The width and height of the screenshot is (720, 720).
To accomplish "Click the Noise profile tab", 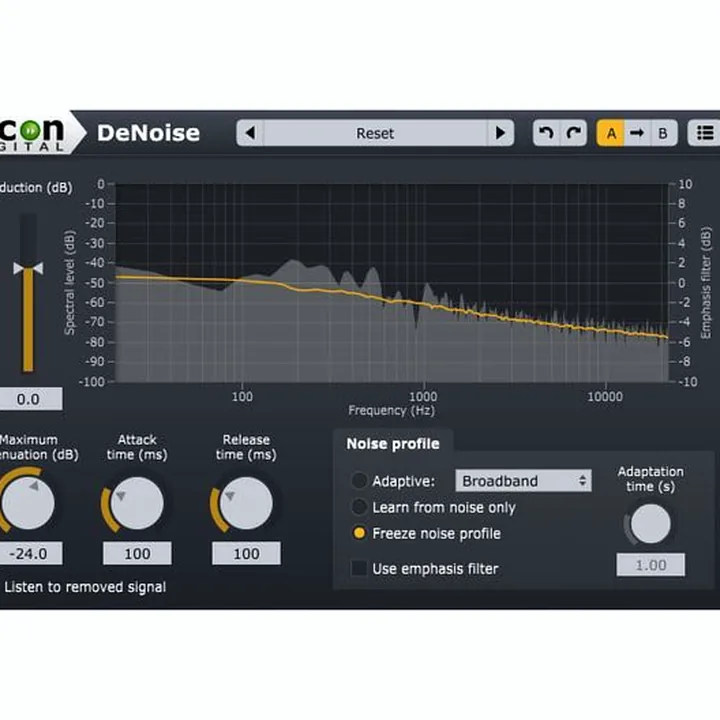I will tap(393, 444).
